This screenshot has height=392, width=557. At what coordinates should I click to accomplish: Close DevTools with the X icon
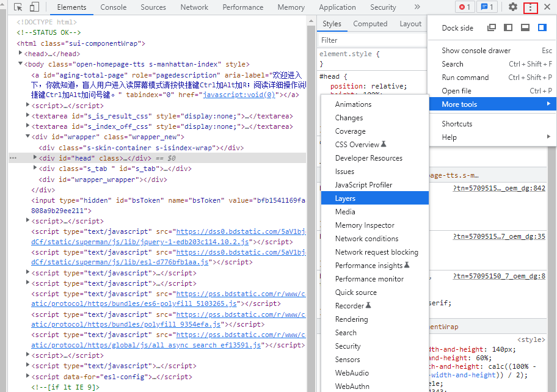pos(547,7)
